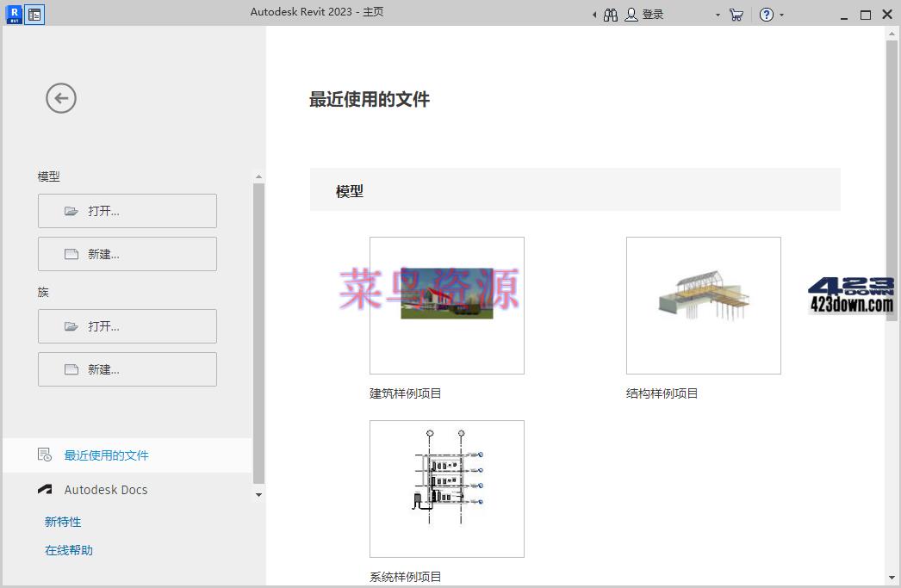Open the Autodesk App Store shopping cart icon

(x=736, y=15)
